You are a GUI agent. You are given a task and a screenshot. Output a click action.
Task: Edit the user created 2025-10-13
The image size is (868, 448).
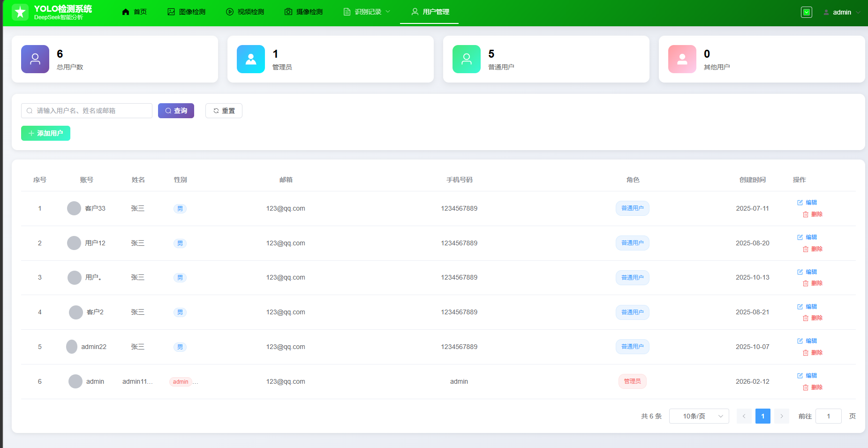click(x=807, y=272)
